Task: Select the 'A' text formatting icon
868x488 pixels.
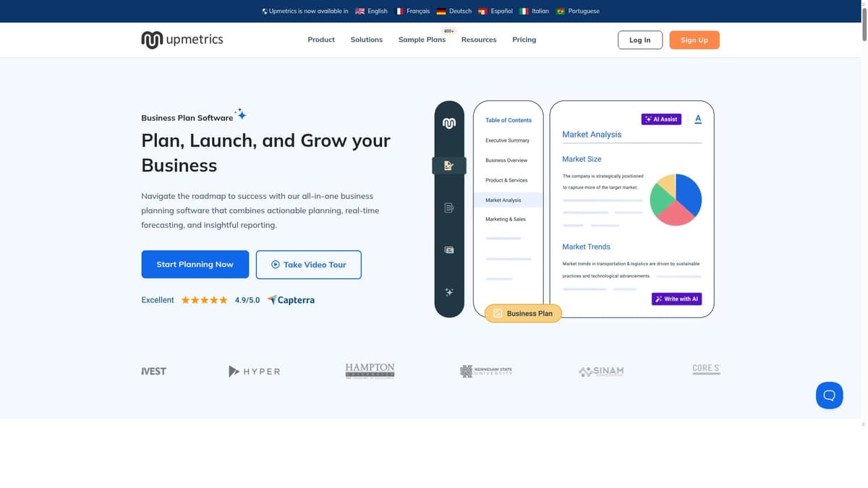Action: [x=697, y=119]
